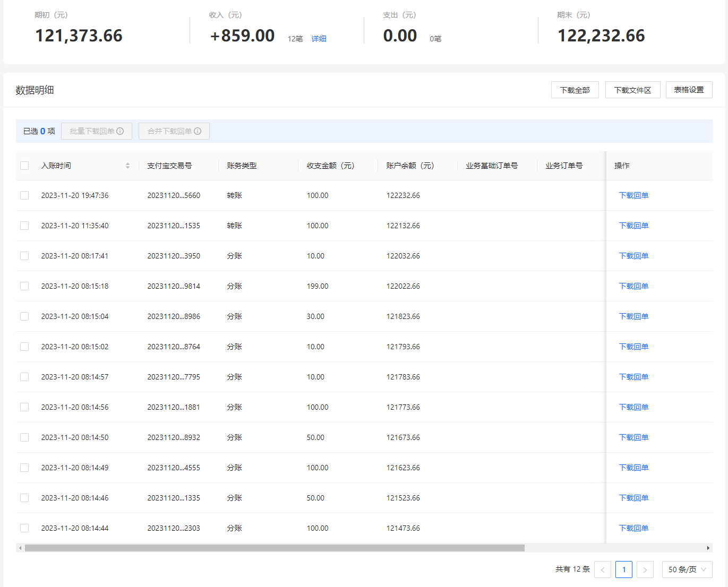The height and width of the screenshot is (587, 728).
Task: Click the horizontal scrollbar left arrow
Action: coord(20,548)
